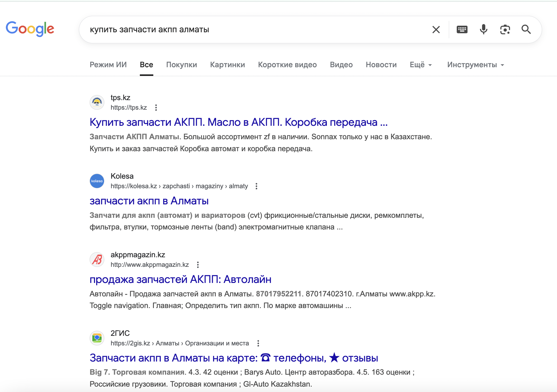Viewport: 557px width, 392px height.
Task: Expand the Ещё dropdown menu
Action: point(421,65)
